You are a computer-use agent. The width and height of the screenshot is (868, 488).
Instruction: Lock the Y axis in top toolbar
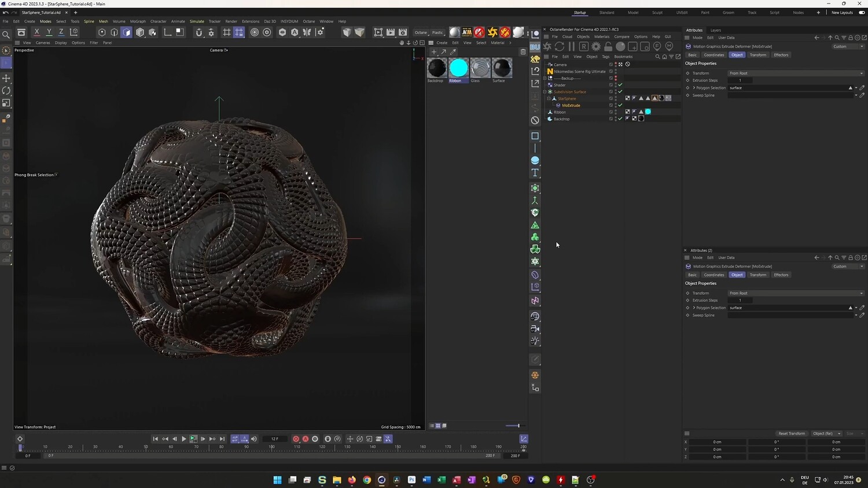pos(49,32)
